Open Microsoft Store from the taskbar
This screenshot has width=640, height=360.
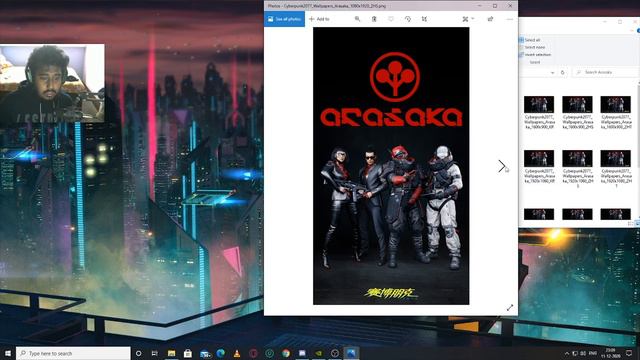[188, 353]
